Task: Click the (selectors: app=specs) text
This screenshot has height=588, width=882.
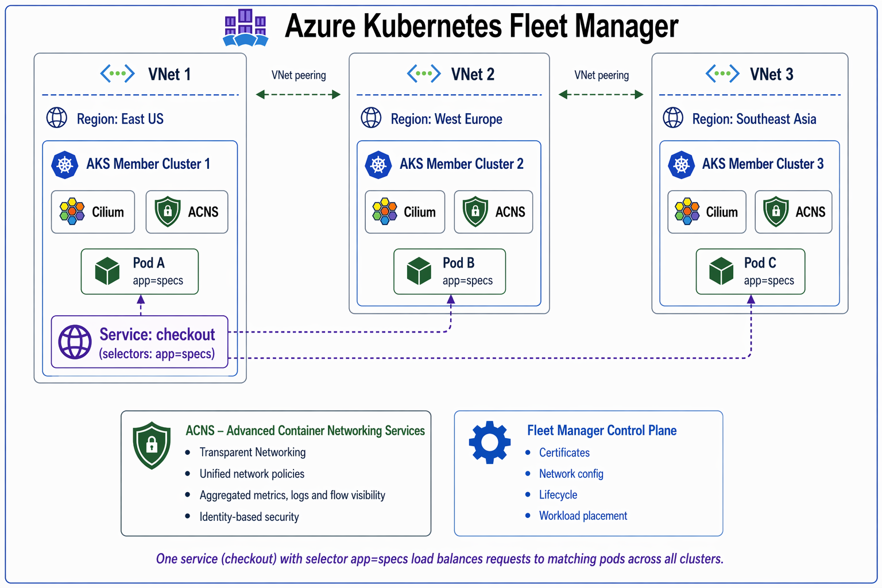Action: pyautogui.click(x=157, y=354)
